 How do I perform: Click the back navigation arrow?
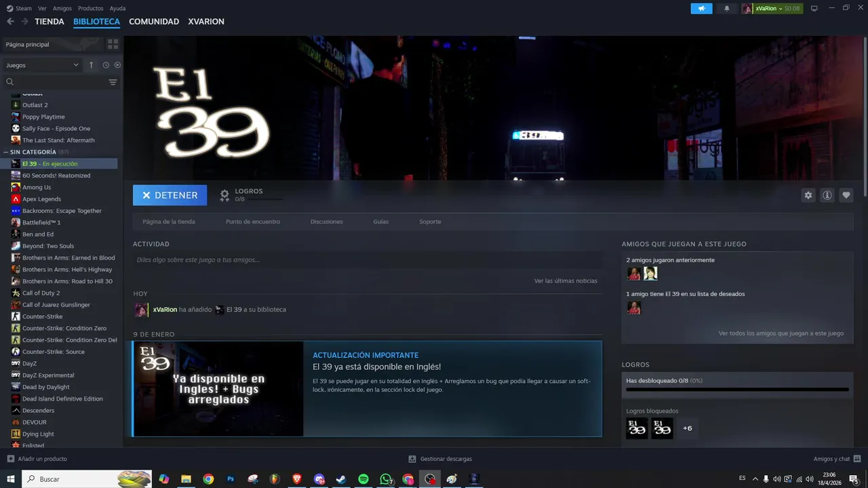10,22
